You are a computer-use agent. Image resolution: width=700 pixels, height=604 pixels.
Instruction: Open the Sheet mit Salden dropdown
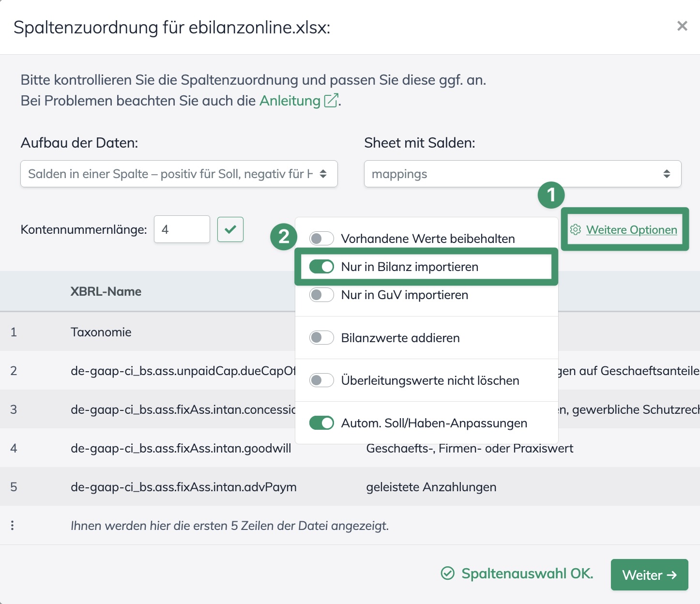click(522, 174)
